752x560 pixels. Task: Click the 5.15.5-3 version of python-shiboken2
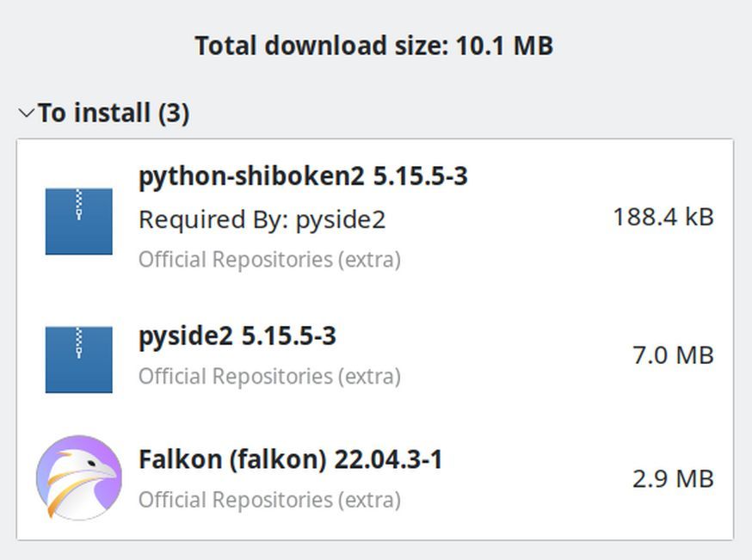(420, 176)
